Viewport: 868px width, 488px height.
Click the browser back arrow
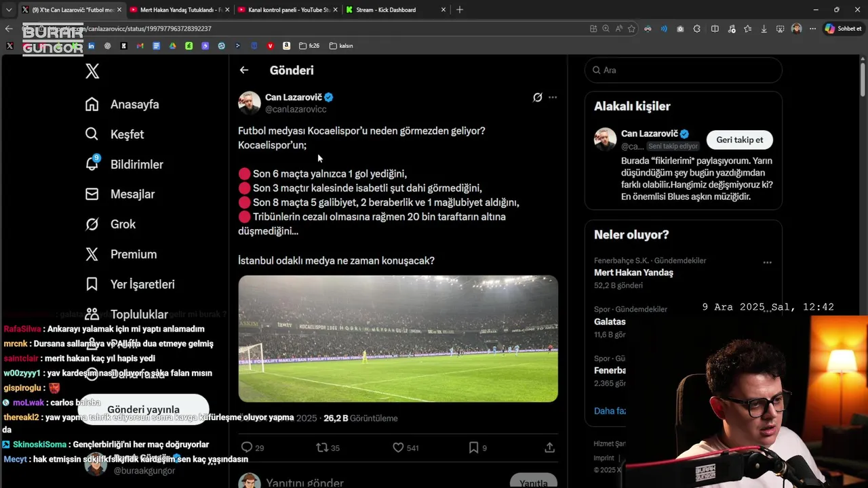point(9,28)
